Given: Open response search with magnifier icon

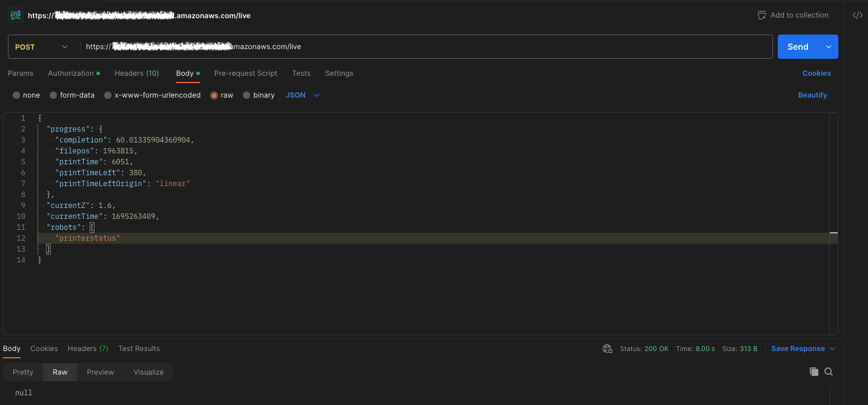Looking at the screenshot, I should 829,372.
